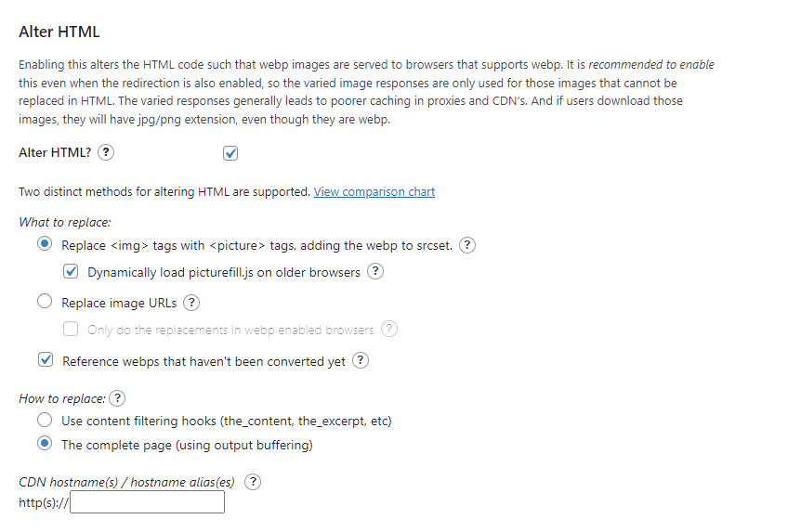Image resolution: width=801 pixels, height=532 pixels.
Task: Open the 'View comparison chart' link
Action: [x=374, y=192]
